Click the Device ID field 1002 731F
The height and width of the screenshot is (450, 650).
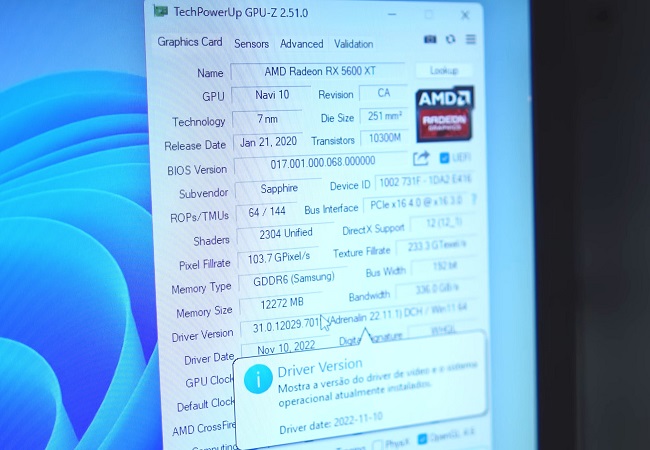pos(425,180)
